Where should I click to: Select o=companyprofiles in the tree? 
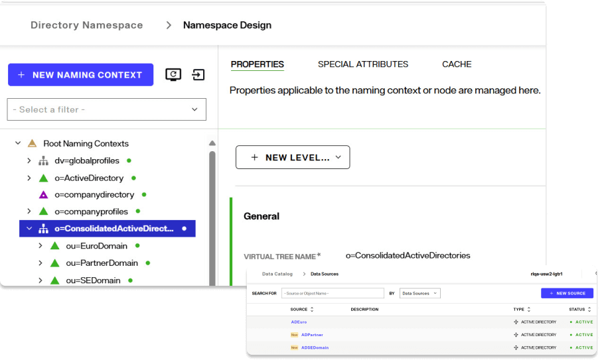coord(91,212)
